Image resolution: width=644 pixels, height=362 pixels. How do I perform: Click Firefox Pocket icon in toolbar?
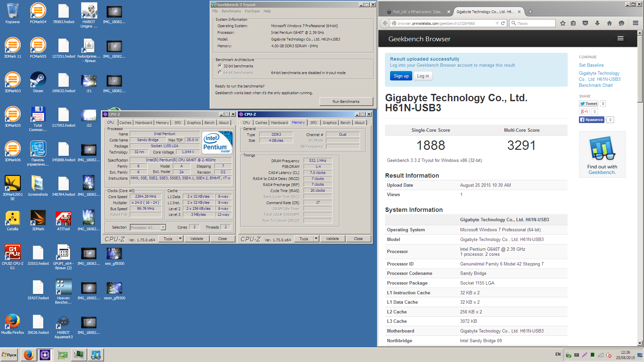[585, 23]
